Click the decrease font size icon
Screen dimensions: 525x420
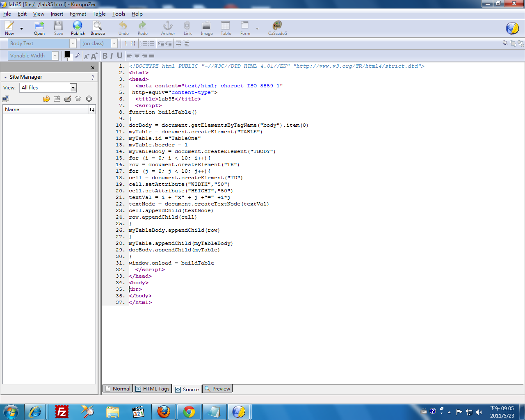click(86, 56)
